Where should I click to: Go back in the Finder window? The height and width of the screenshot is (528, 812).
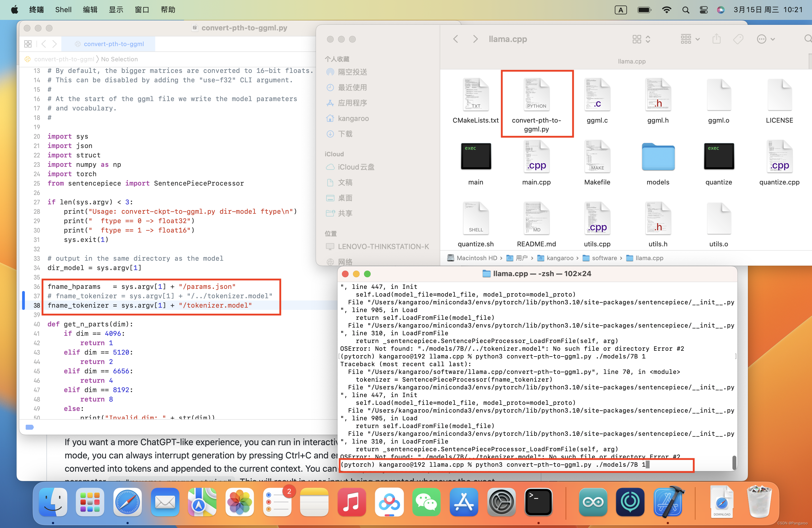[455, 39]
